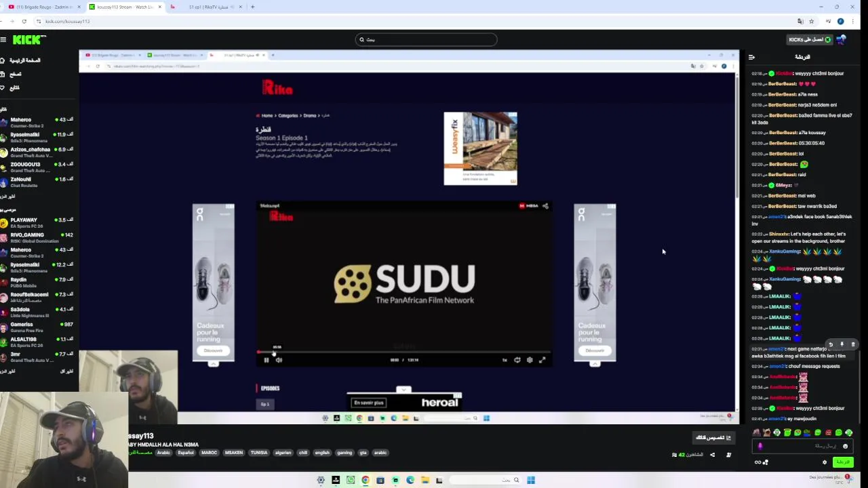Select the TUNISIA tag
Screen dimensions: 868x488
point(259,453)
